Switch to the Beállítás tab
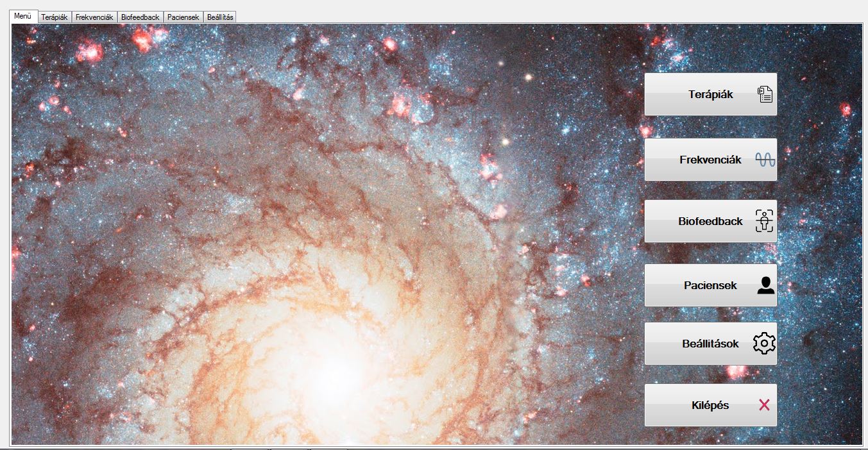This screenshot has width=868, height=450. click(x=220, y=17)
